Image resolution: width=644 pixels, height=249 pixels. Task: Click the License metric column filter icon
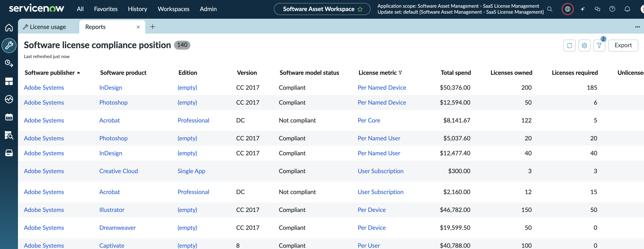pos(400,73)
